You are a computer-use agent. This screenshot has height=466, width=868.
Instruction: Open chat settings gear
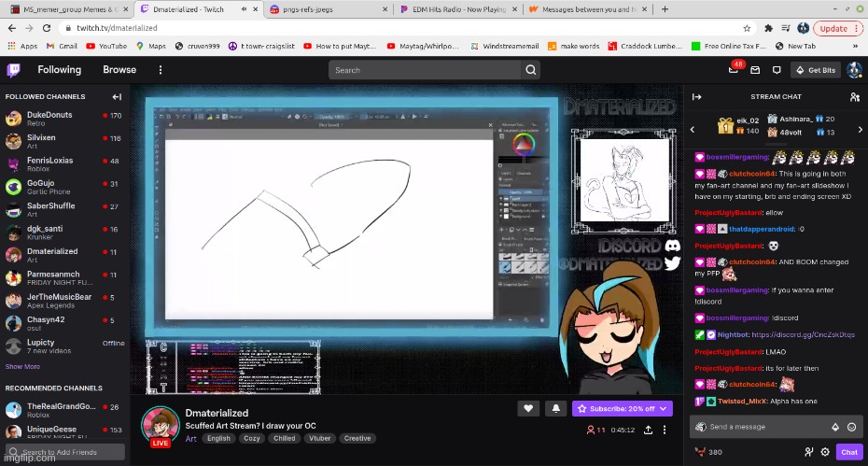pyautogui.click(x=825, y=452)
